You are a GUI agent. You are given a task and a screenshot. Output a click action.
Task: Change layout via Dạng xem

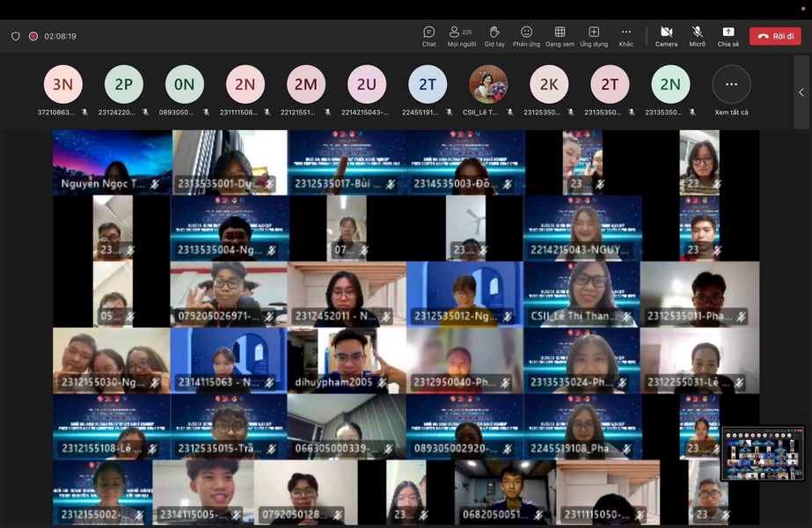point(560,36)
